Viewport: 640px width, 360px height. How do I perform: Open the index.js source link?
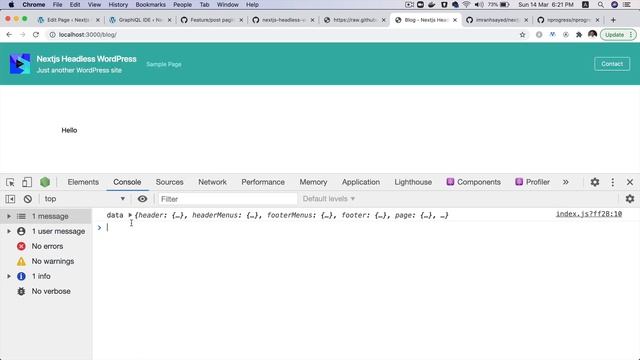tap(589, 214)
